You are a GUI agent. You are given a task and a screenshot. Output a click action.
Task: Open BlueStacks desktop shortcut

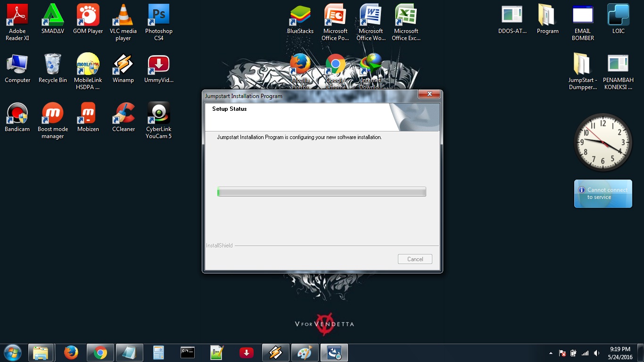pyautogui.click(x=300, y=19)
